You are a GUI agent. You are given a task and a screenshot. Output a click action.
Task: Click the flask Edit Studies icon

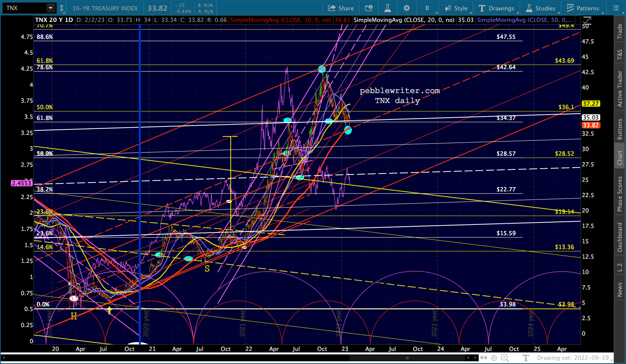tap(387, 8)
